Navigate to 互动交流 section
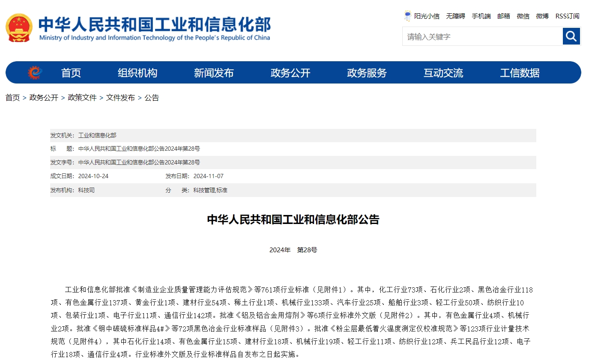 tap(443, 73)
